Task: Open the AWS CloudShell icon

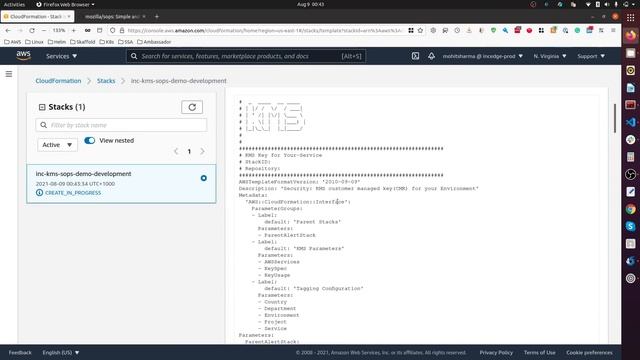Action: tap(415, 56)
